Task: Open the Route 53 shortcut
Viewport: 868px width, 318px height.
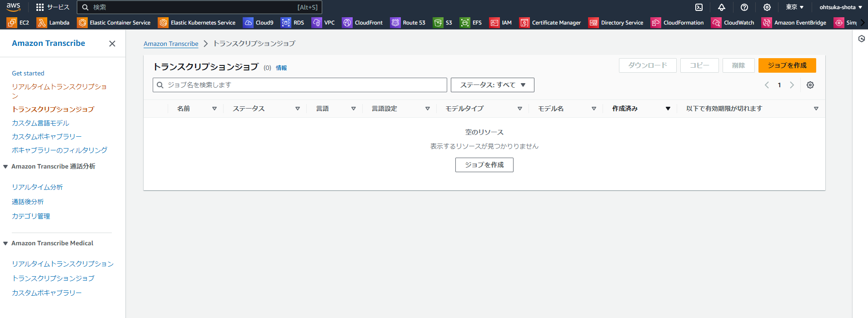Action: tap(408, 22)
